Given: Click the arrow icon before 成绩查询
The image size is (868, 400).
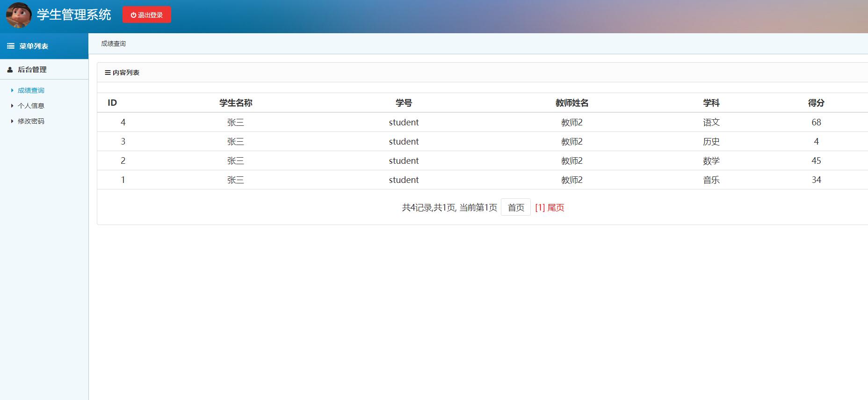Looking at the screenshot, I should 12,91.
